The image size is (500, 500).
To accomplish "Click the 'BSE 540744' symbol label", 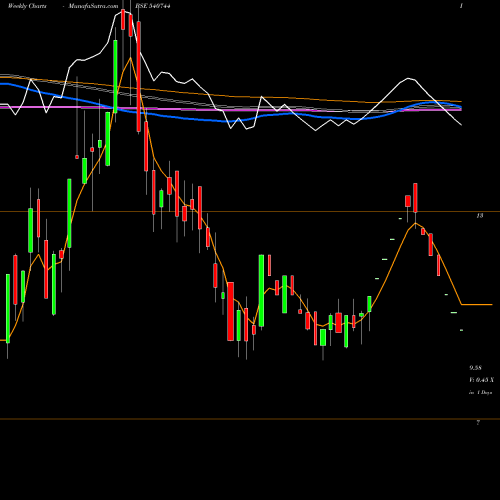I will click(153, 6).
